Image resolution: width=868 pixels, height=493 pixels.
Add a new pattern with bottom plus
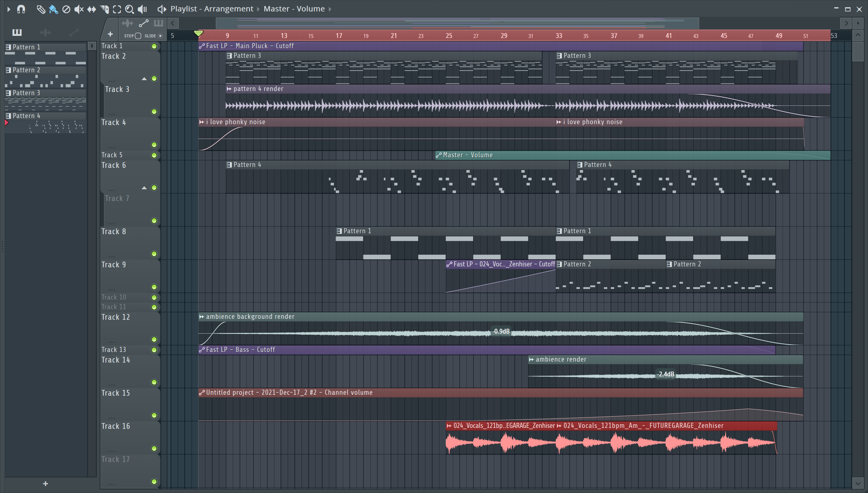pos(46,484)
